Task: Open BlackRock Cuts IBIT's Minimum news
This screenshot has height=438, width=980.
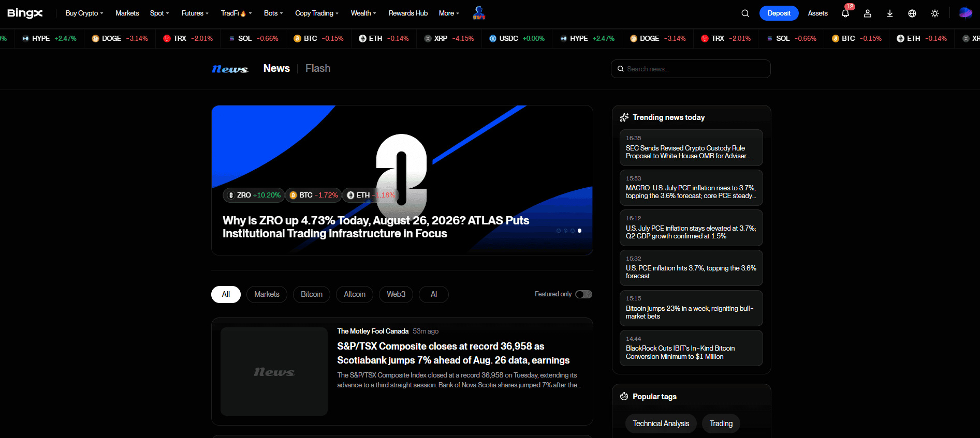Action: point(691,348)
